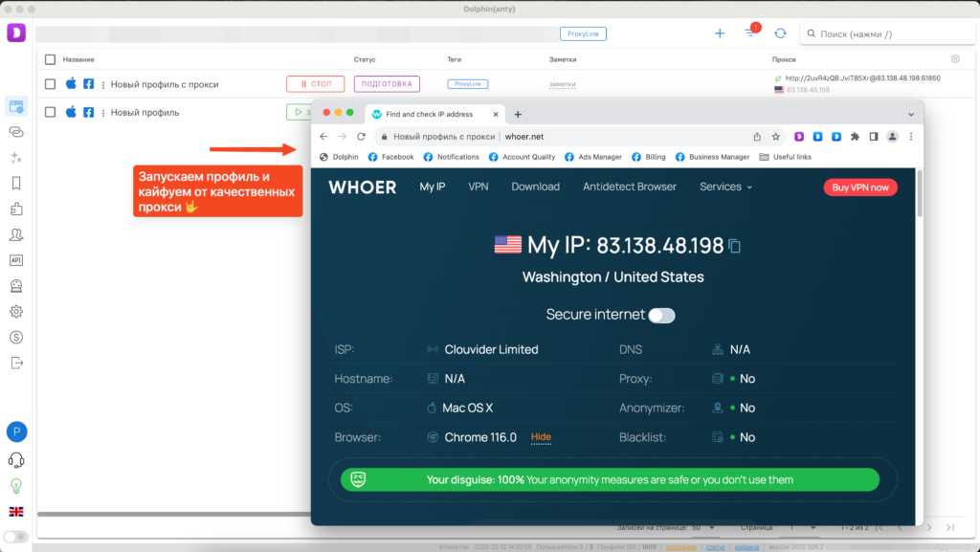Viewport: 980px width, 552px height.
Task: Open the bookmark icon in left sidebar
Action: coord(16,183)
